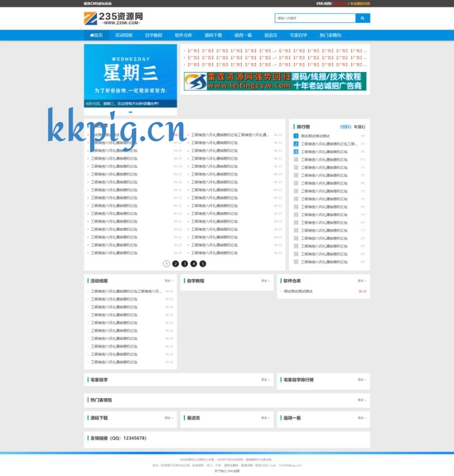The height and width of the screenshot is (476, 454).
Task: Open the 自学教程 navigation item
Action: 154,35
